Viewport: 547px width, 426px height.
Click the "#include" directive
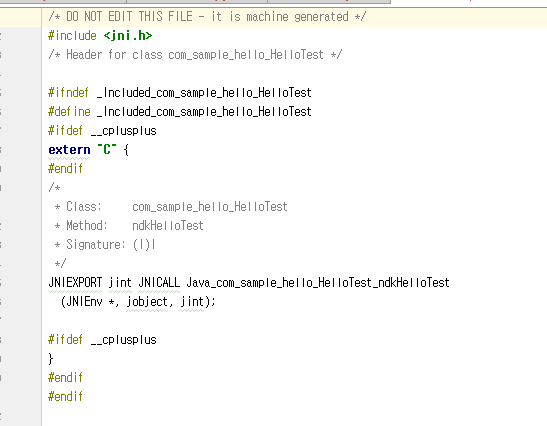(72, 36)
